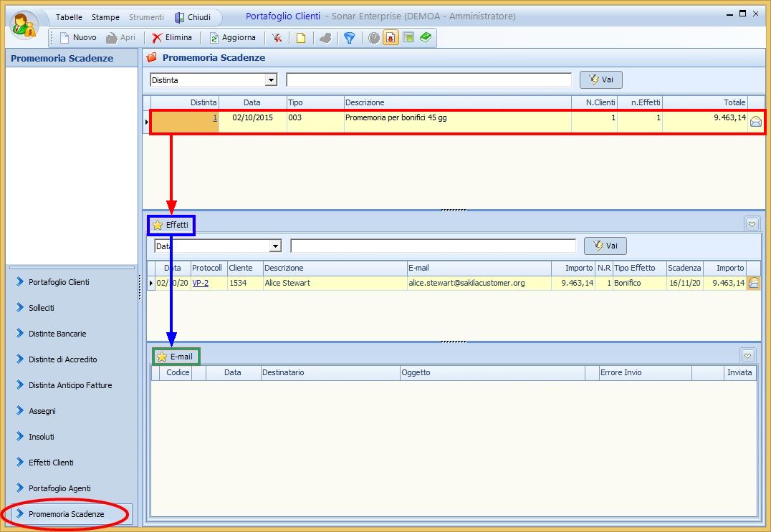Collapse the Effetti panel with its chevron
The width and height of the screenshot is (771, 532).
coord(752,224)
